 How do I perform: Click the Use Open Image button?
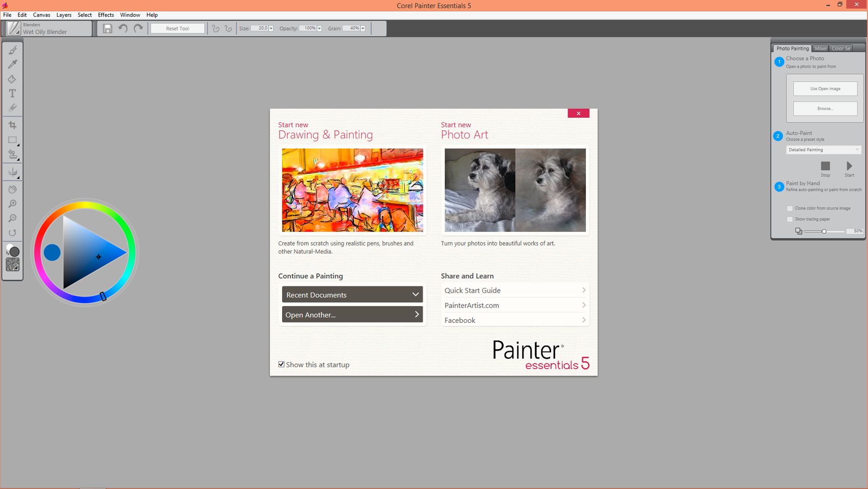(x=825, y=88)
